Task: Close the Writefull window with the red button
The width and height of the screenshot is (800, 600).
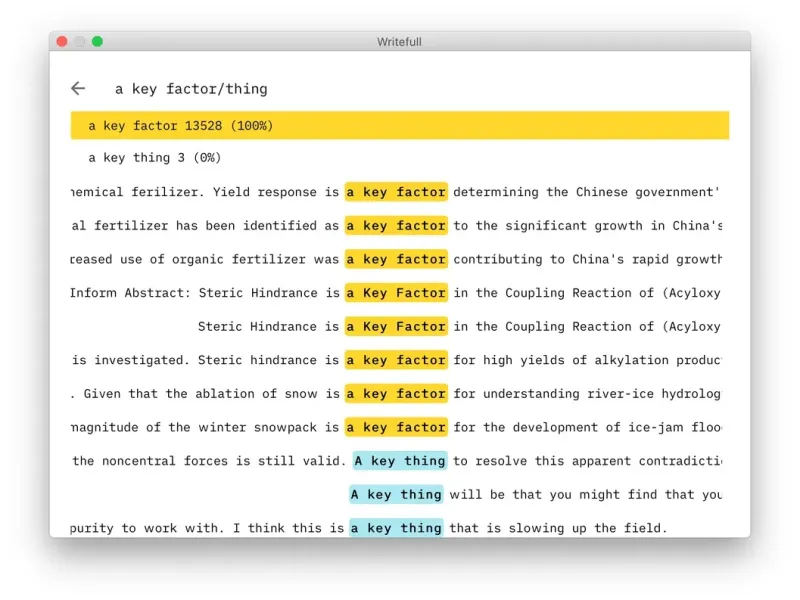Action: tap(62, 41)
